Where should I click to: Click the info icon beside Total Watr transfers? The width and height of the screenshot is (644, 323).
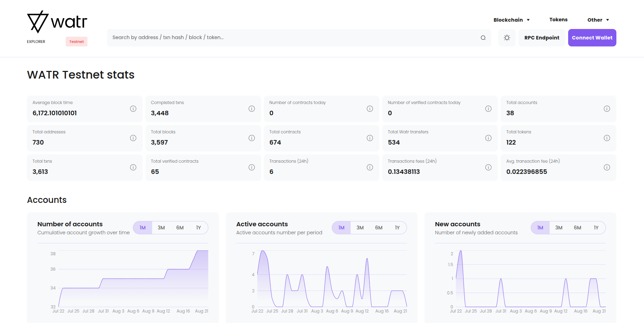click(x=488, y=138)
